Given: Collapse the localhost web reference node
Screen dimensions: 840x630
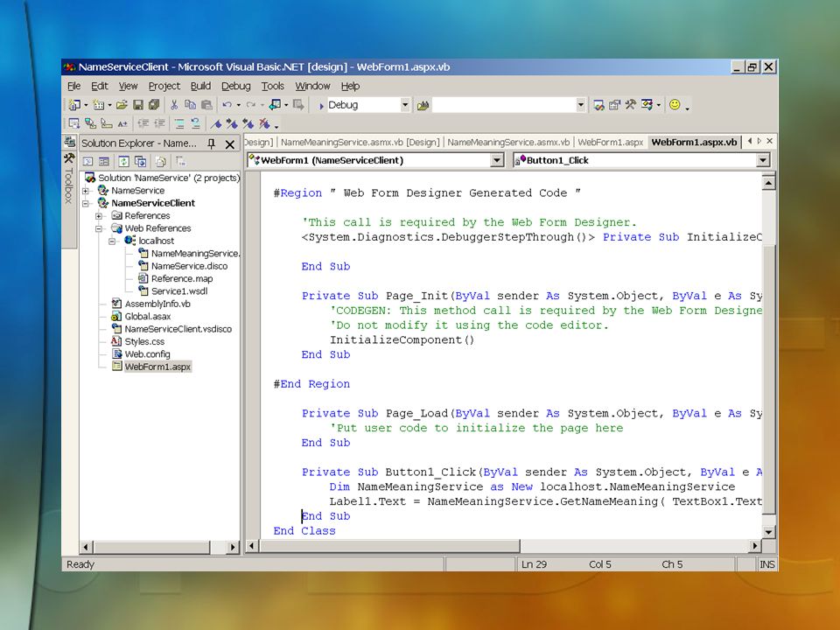Looking at the screenshot, I should click(x=113, y=241).
